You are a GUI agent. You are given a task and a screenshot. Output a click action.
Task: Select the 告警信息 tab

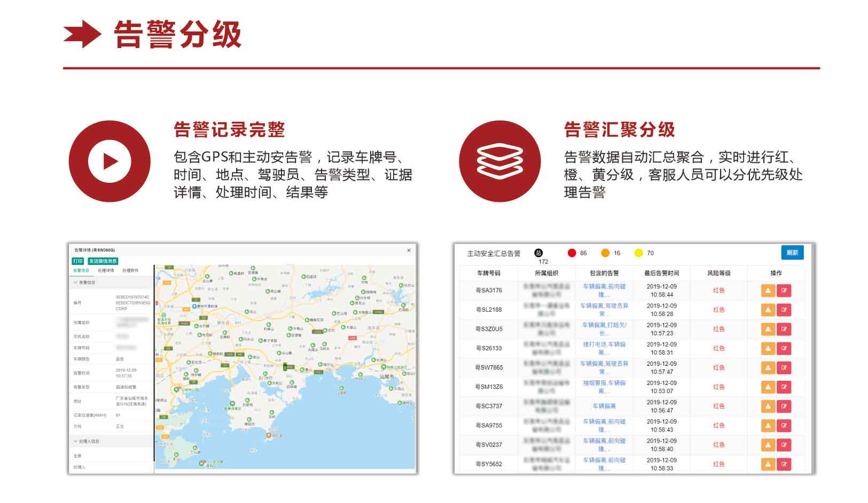click(x=81, y=271)
